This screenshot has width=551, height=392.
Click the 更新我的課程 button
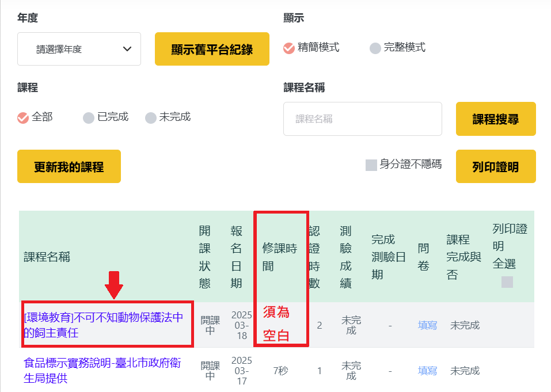pyautogui.click(x=69, y=166)
